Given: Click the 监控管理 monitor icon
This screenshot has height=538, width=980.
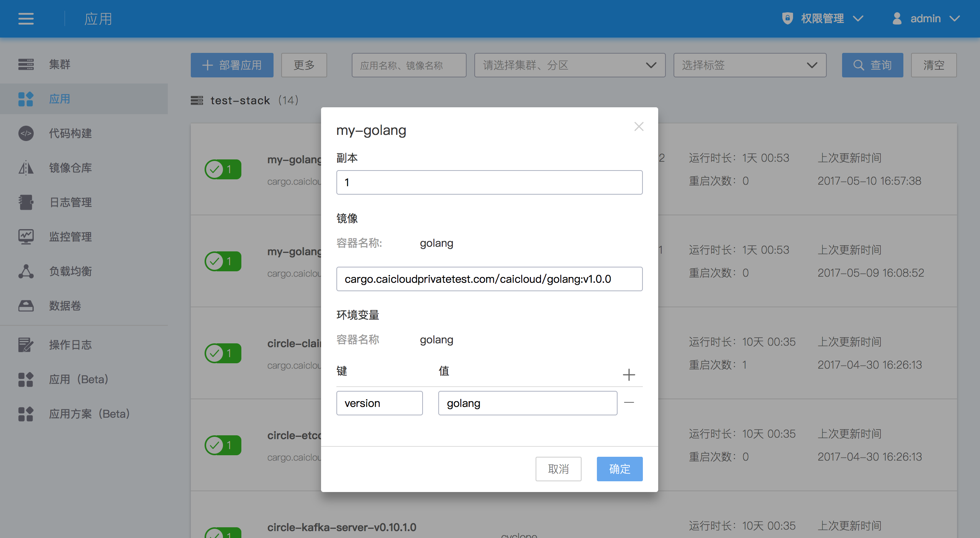Looking at the screenshot, I should tap(26, 236).
